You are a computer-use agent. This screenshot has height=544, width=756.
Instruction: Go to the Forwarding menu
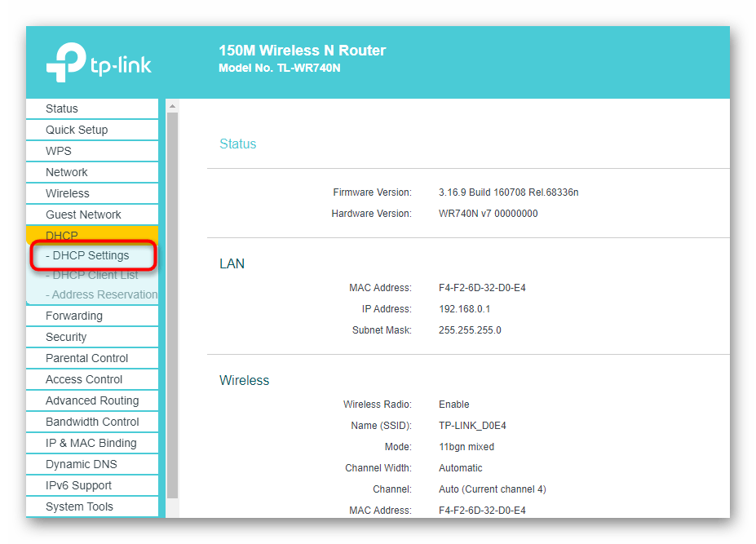(x=74, y=316)
